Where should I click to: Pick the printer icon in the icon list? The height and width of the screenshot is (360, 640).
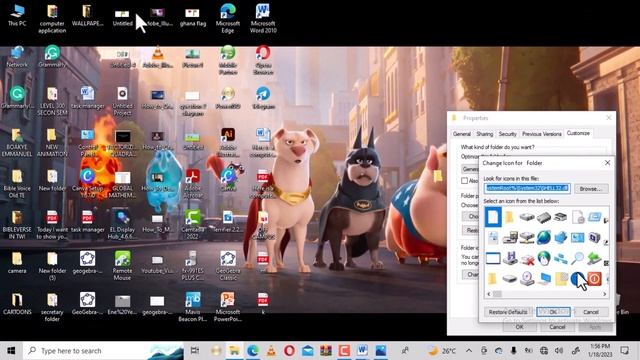(x=560, y=217)
